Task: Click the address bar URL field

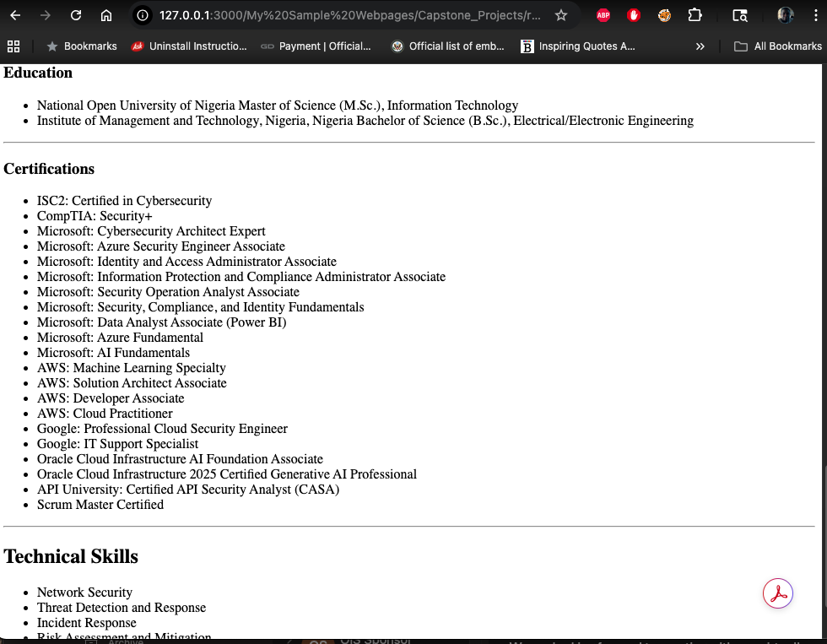Action: (x=346, y=15)
